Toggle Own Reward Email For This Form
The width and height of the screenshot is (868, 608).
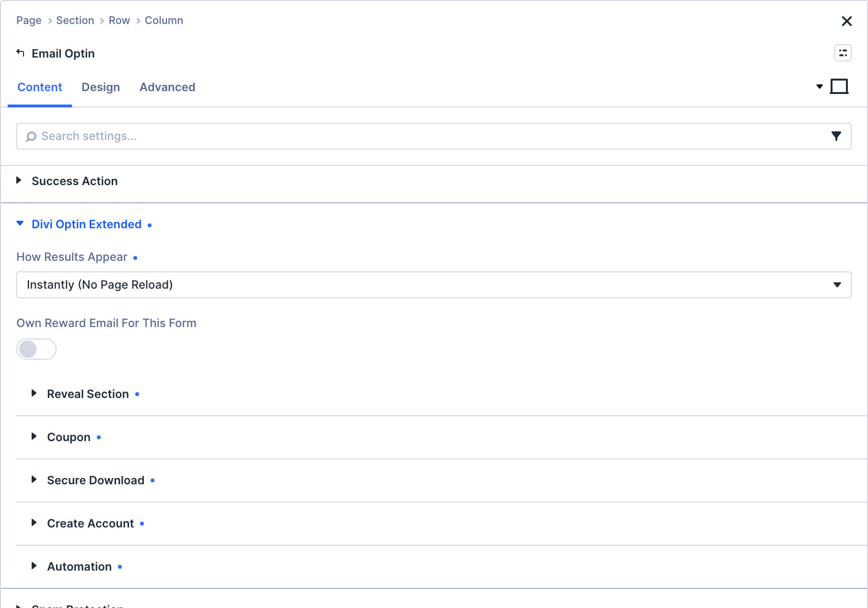point(36,349)
